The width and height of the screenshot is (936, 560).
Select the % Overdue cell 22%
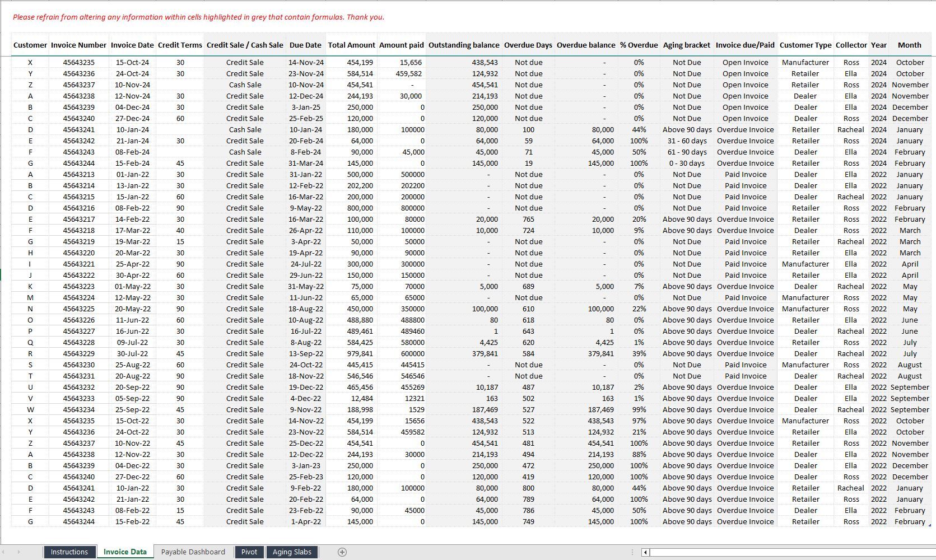(639, 309)
